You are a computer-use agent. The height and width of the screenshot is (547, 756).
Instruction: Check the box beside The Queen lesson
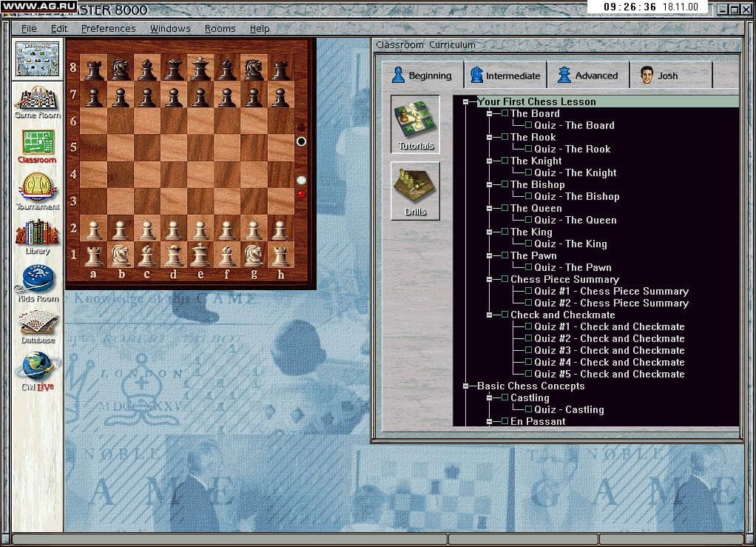[504, 208]
